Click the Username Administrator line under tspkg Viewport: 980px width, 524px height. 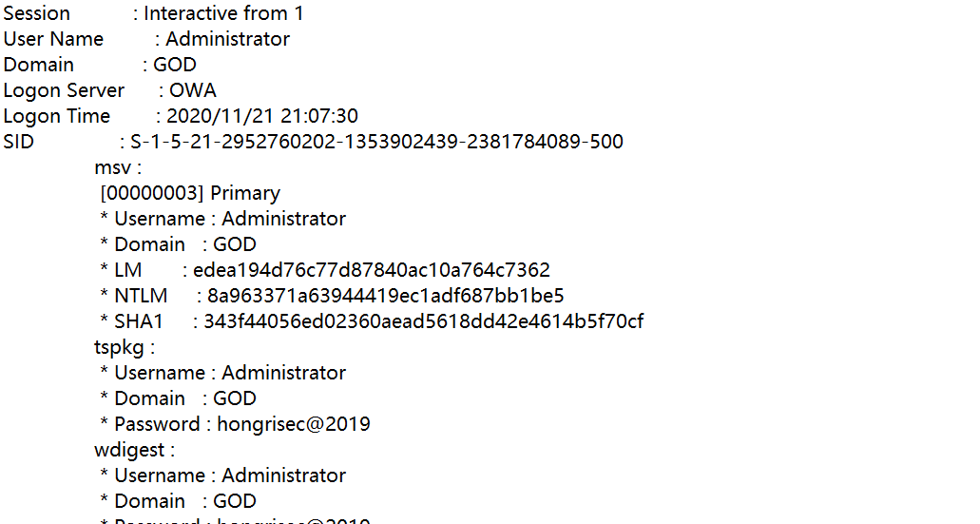pos(223,373)
